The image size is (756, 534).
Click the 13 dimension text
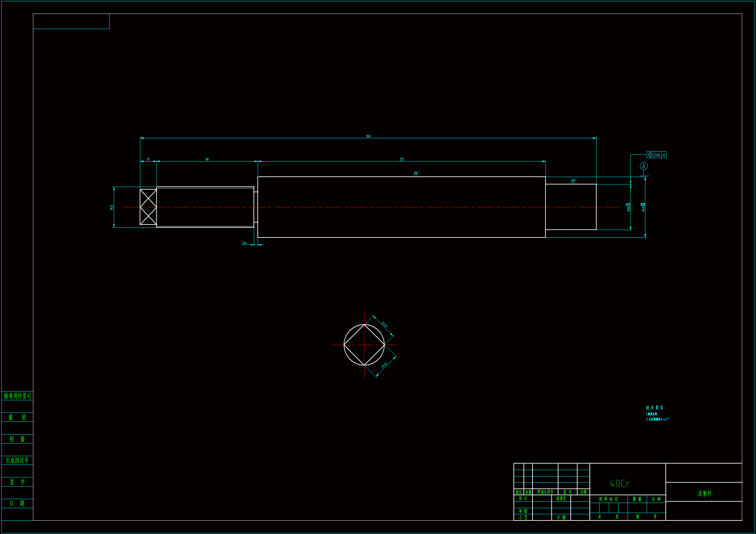point(148,159)
